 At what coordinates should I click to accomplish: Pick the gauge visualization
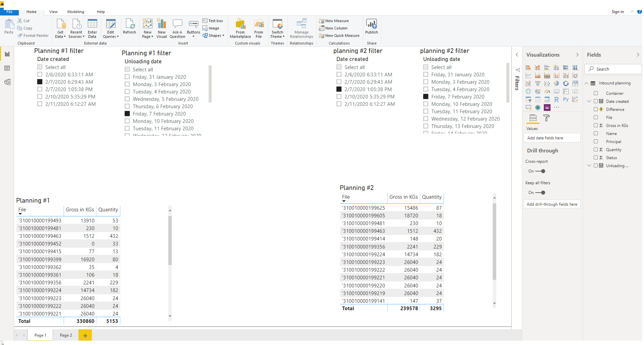point(547,91)
